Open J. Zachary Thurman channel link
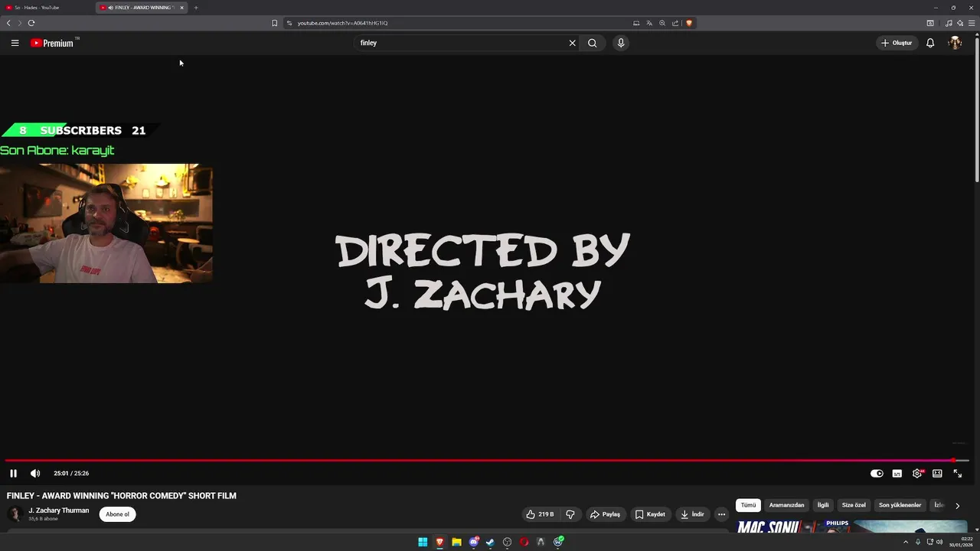 (59, 510)
